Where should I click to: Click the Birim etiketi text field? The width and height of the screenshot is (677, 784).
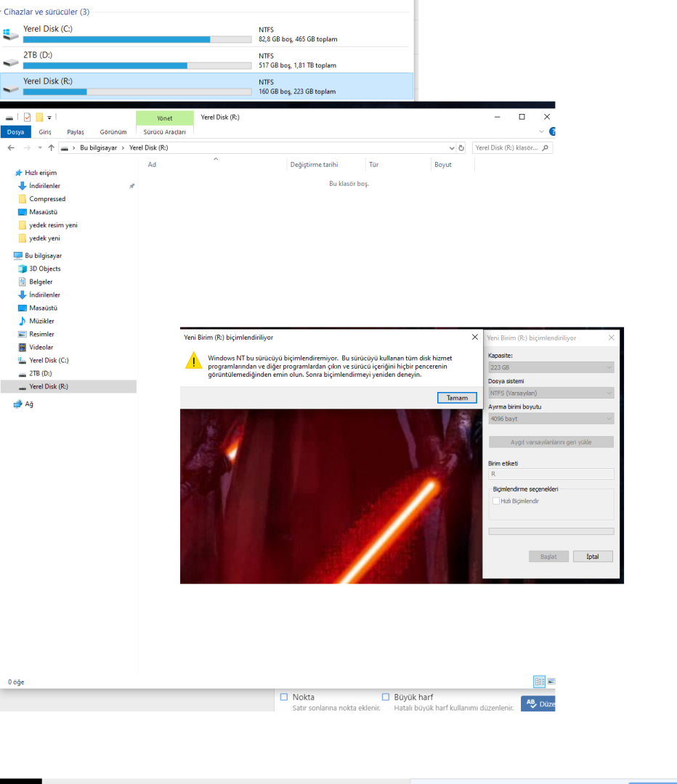pos(551,474)
